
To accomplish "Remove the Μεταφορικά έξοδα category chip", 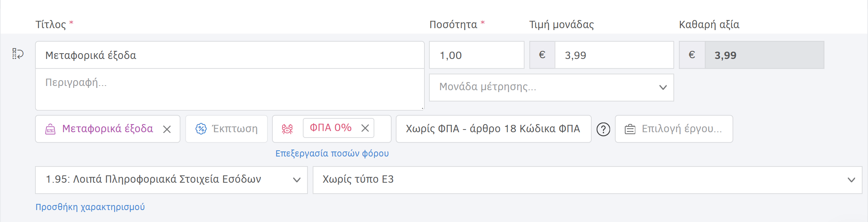I will click(x=167, y=129).
